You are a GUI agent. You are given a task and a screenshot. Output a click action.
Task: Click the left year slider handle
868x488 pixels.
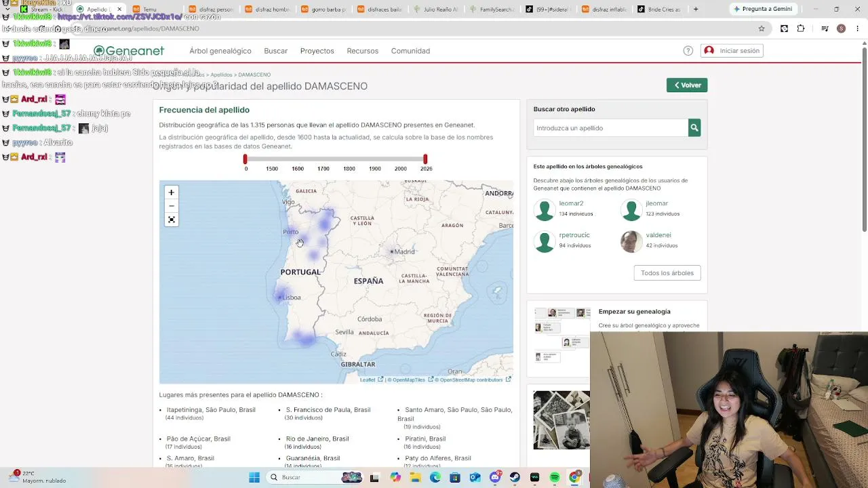tap(245, 159)
